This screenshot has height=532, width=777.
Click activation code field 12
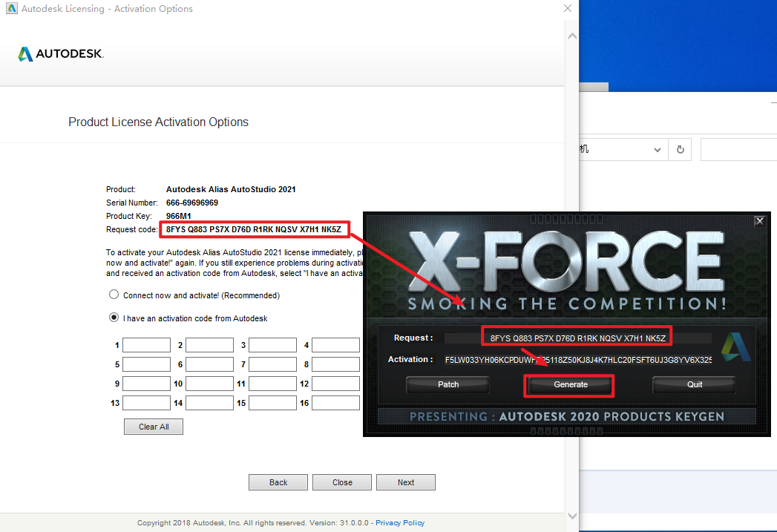click(x=335, y=384)
